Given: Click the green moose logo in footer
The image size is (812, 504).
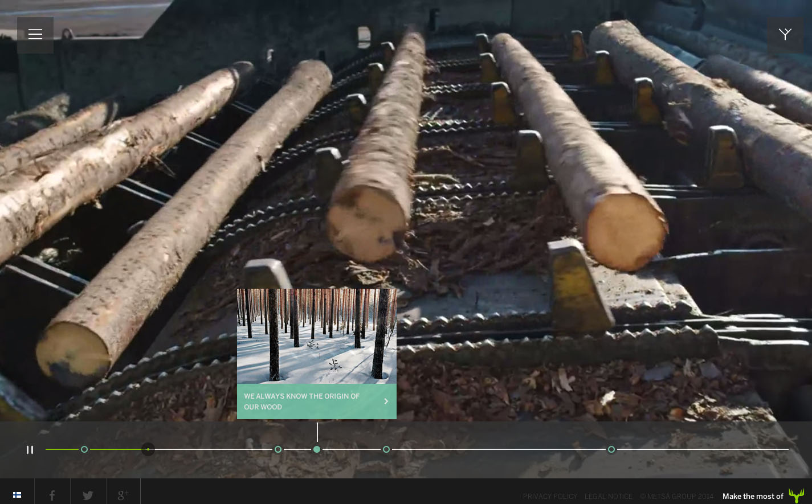Looking at the screenshot, I should (x=796, y=495).
